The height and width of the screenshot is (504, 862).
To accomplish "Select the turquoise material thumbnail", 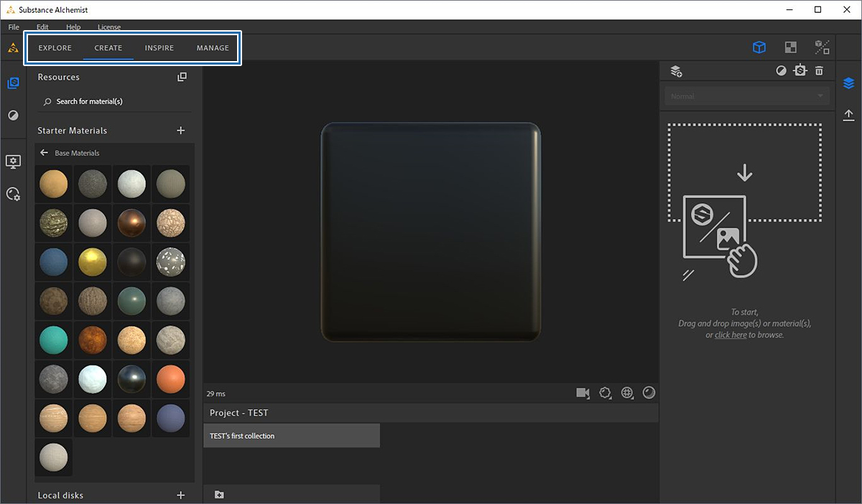I will tap(54, 340).
